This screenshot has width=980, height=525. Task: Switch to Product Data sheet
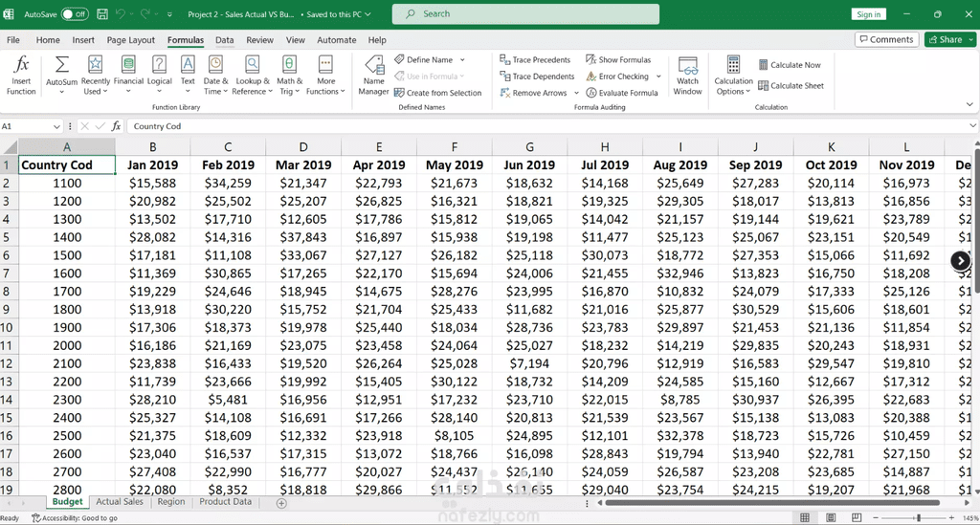point(225,502)
